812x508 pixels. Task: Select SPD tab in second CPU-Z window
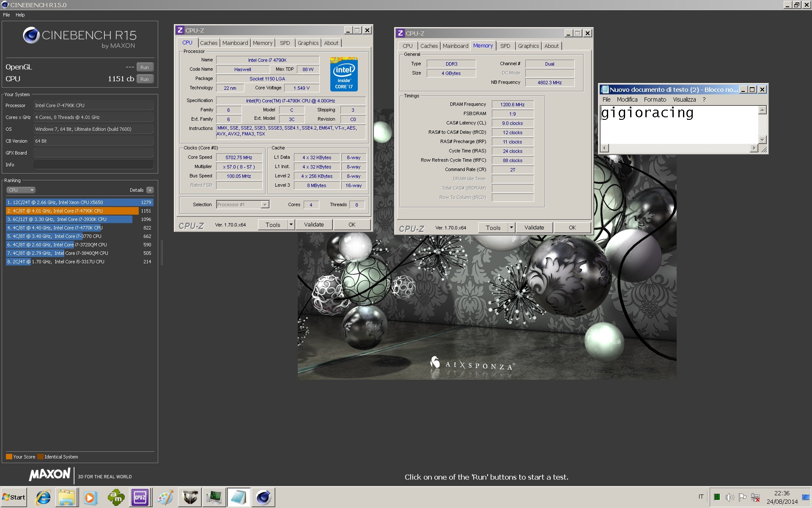point(505,46)
